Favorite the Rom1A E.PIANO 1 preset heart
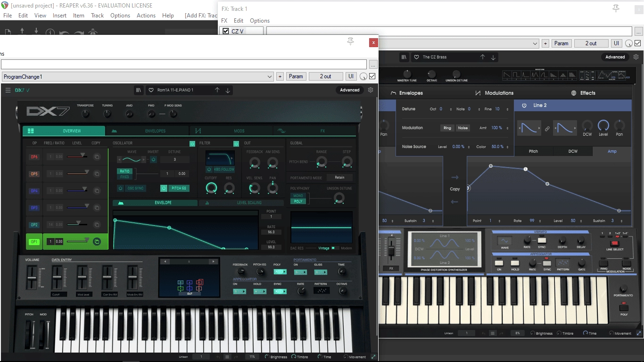The image size is (644, 362). point(151,90)
